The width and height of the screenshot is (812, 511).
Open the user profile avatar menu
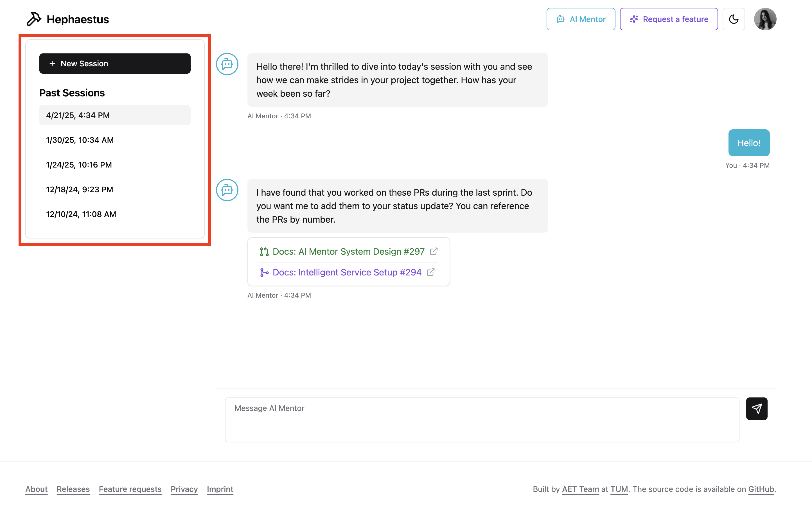click(x=765, y=19)
